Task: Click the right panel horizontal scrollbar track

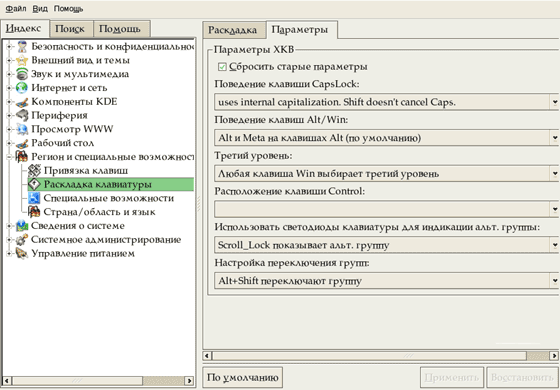Action: pyautogui.click(x=538, y=356)
